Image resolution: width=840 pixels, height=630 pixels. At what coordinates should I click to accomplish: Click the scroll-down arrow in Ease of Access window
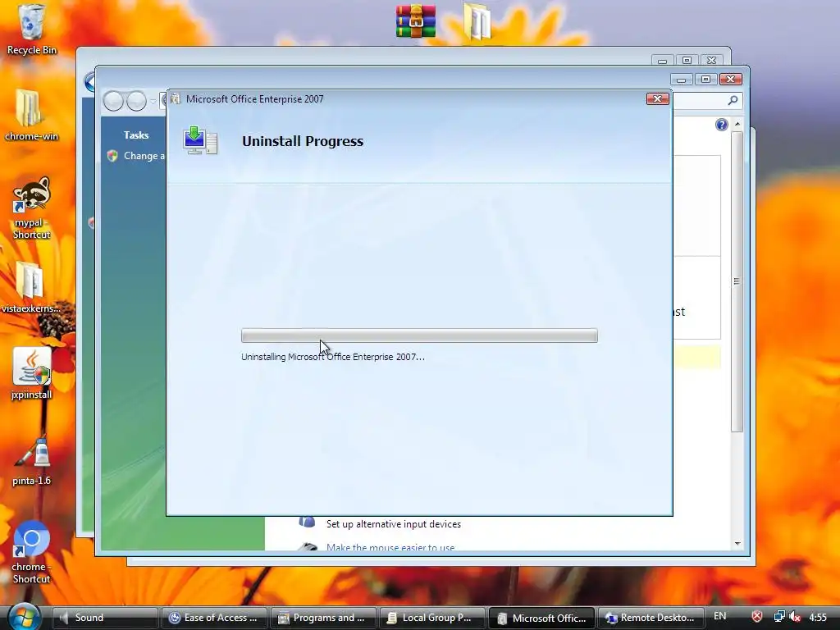click(737, 544)
